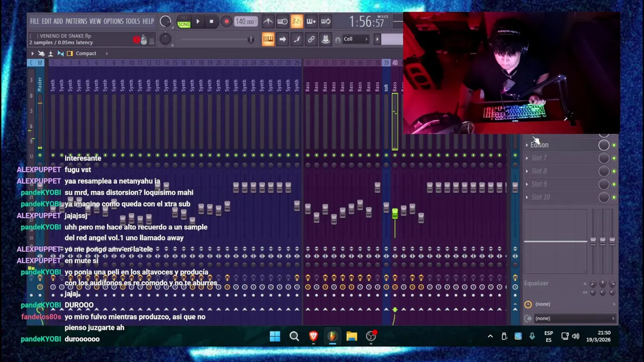
Task: Open the ADD menu
Action: pyautogui.click(x=58, y=22)
